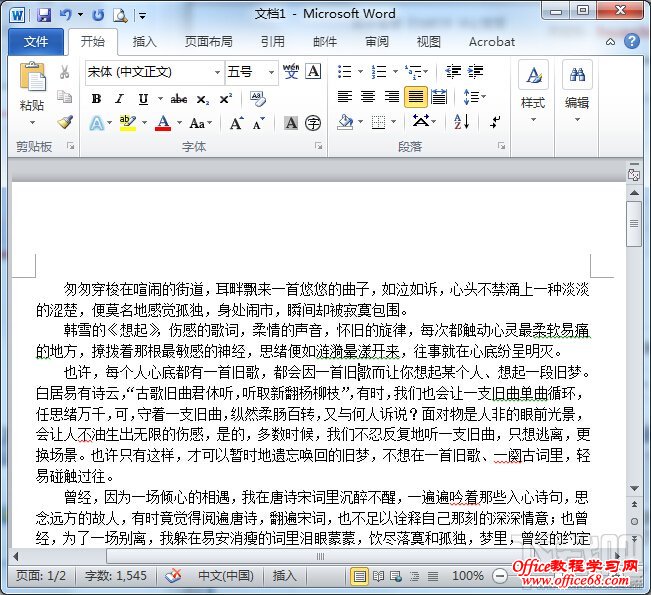Click the Paste clipboard icon
Image resolution: width=651 pixels, height=595 pixels.
(32, 86)
